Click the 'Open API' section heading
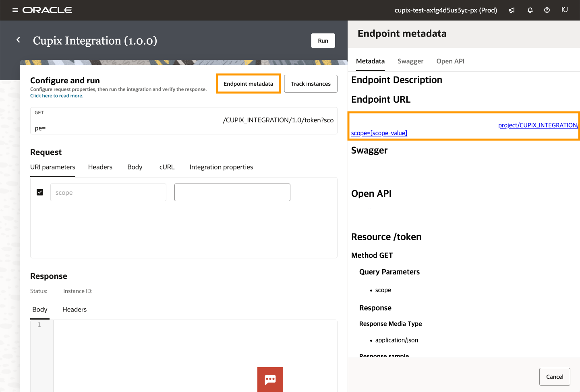The height and width of the screenshot is (392, 580). tap(371, 194)
